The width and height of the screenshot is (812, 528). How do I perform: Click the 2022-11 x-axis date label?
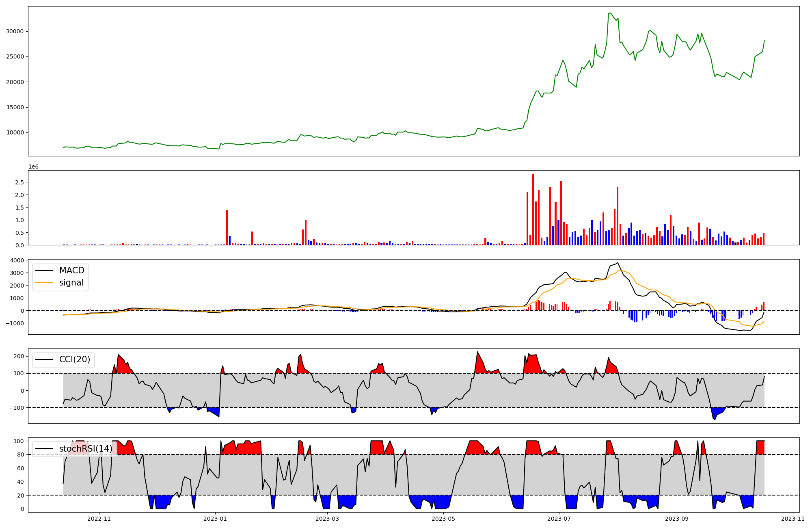(99, 519)
